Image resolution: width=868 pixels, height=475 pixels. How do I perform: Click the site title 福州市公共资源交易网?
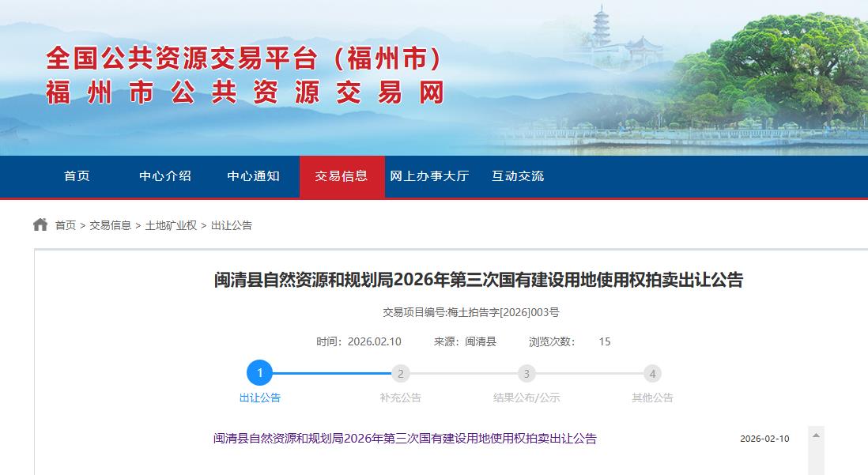pos(245,92)
